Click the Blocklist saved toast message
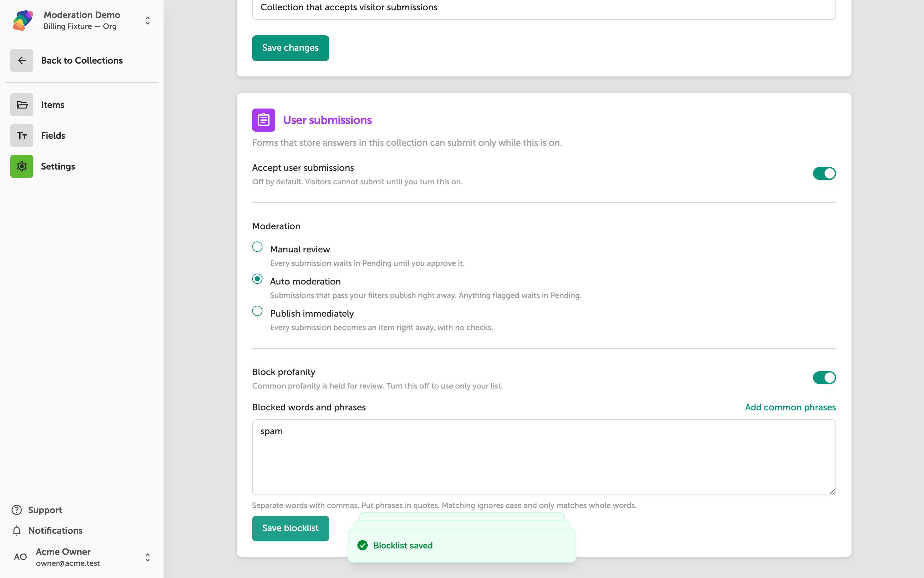 462,546
